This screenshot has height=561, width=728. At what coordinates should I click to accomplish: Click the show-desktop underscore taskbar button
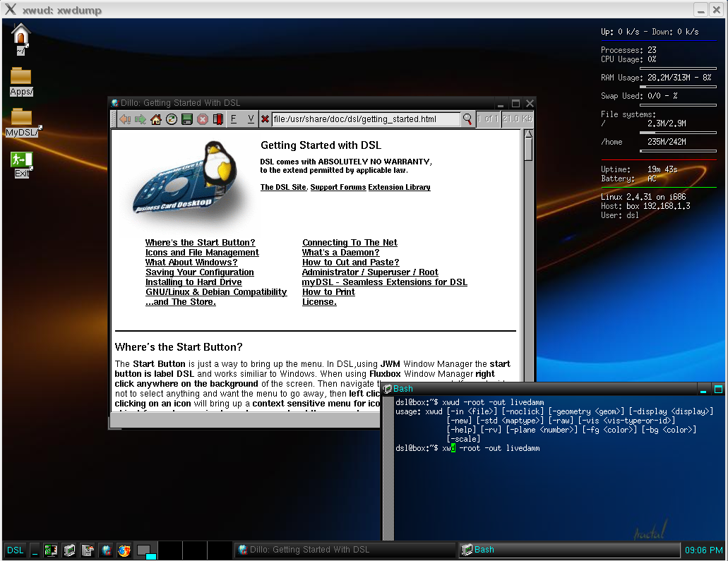35,550
